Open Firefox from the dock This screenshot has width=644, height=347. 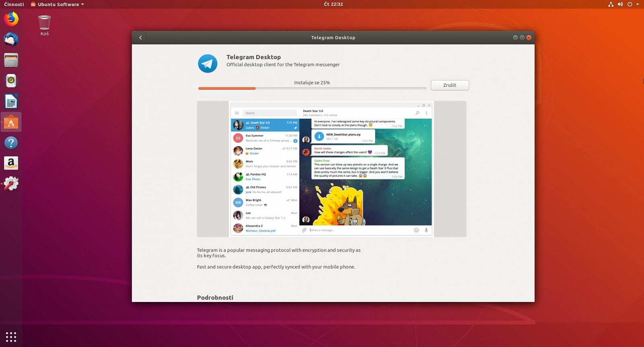(11, 19)
